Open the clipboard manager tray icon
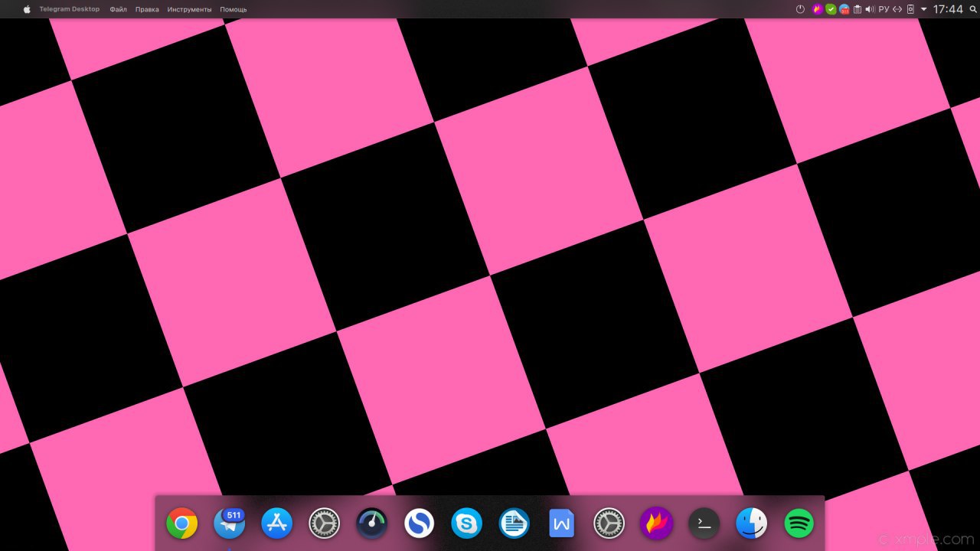This screenshot has width=980, height=551. click(x=857, y=9)
